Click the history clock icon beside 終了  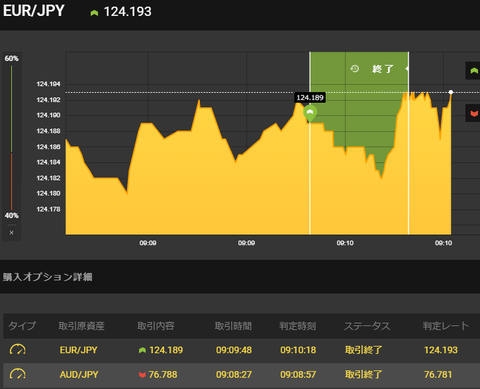[355, 69]
